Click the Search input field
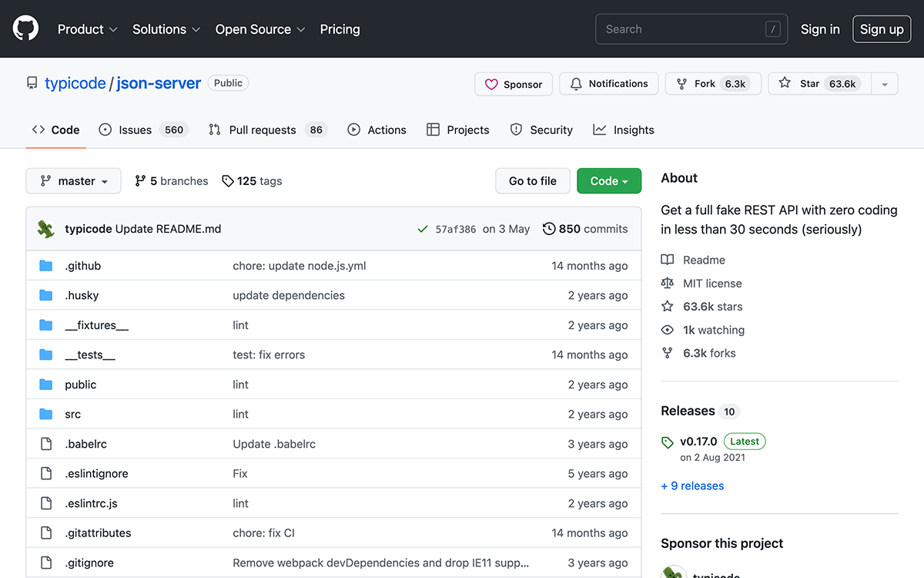This screenshot has width=924, height=578. (x=691, y=29)
